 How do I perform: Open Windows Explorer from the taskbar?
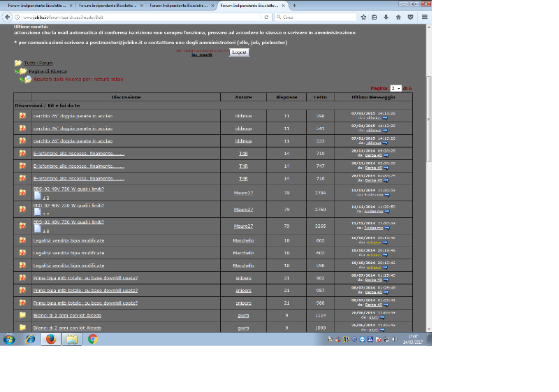(72, 340)
